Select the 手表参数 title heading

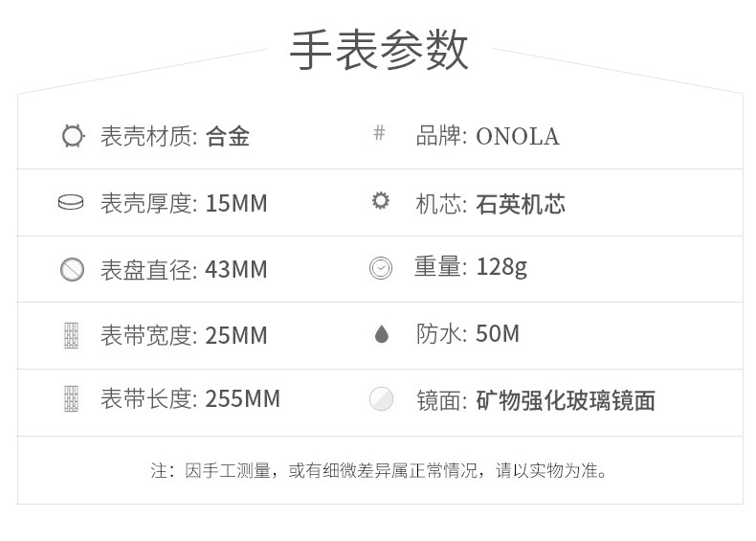(x=379, y=50)
